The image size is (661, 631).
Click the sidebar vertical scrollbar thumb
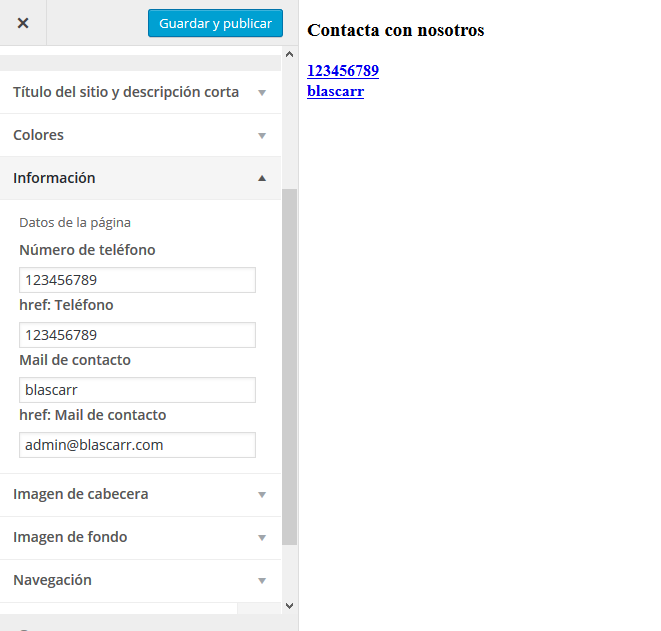pyautogui.click(x=289, y=367)
